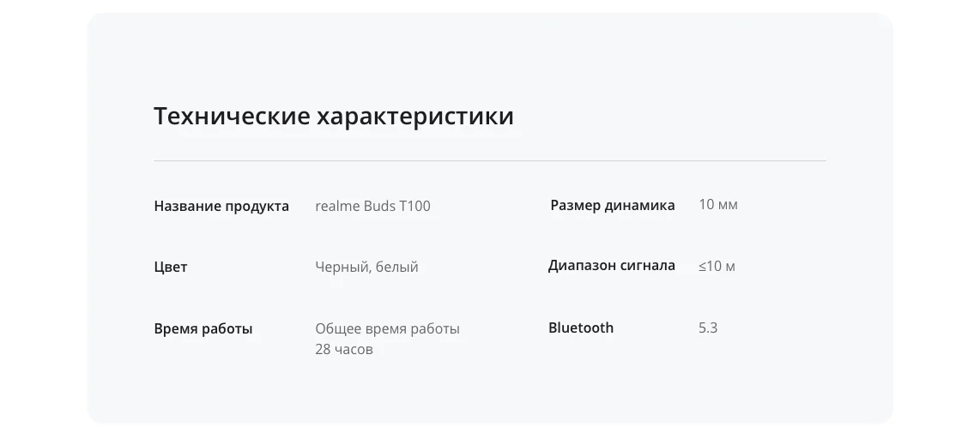Click the Общее время работы text
The image size is (980, 439).
click(x=388, y=329)
